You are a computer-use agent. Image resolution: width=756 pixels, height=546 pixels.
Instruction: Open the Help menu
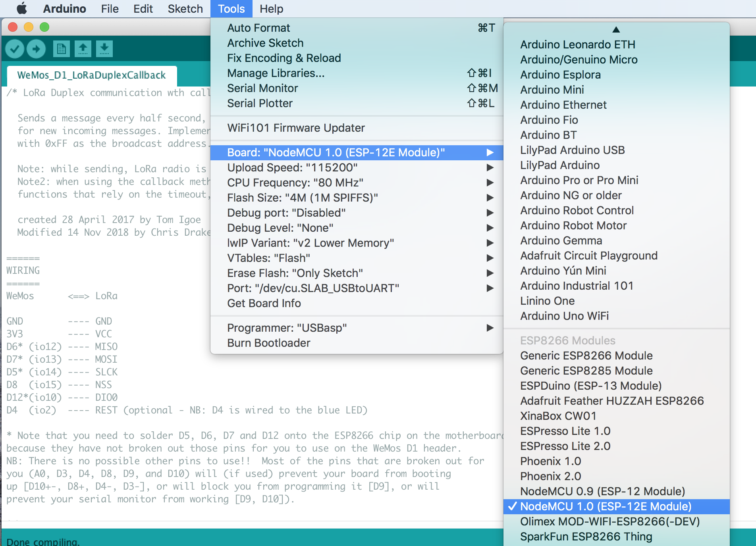pos(272,9)
